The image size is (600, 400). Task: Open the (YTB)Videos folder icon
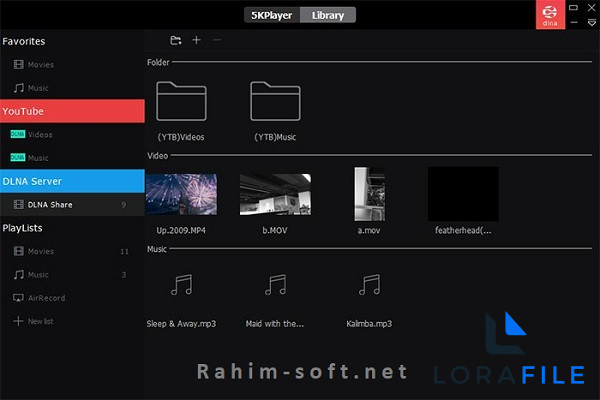pos(181,101)
